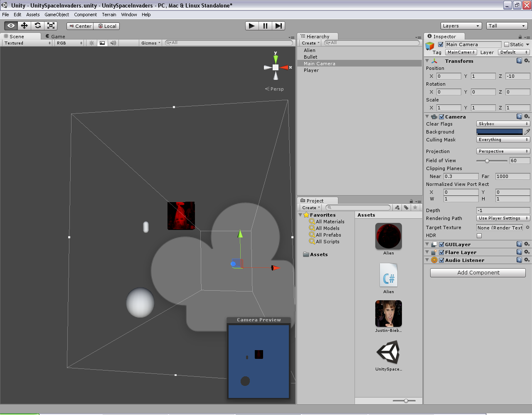Toggle Local handle rotation button
Viewport: 532px width, 415px height.
coord(107,26)
